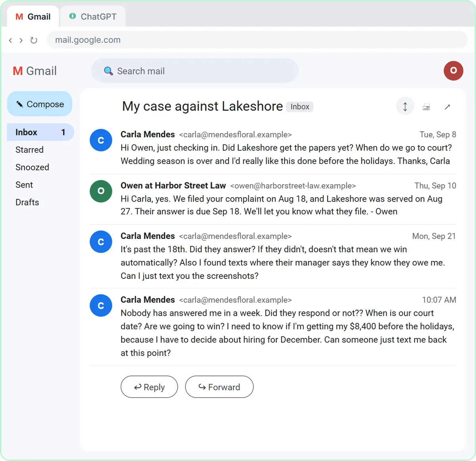Click the browser forward arrow
Screen dimensions: 476x461
tap(21, 40)
